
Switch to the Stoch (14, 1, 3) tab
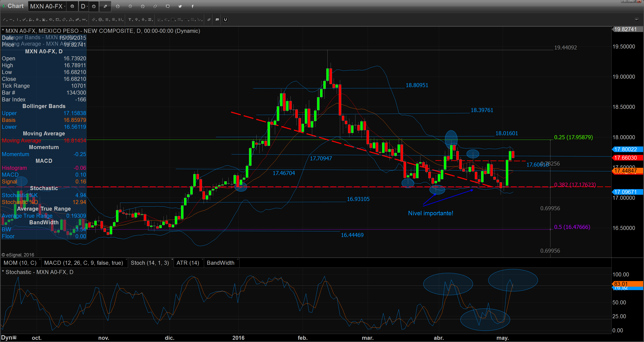pos(150,263)
